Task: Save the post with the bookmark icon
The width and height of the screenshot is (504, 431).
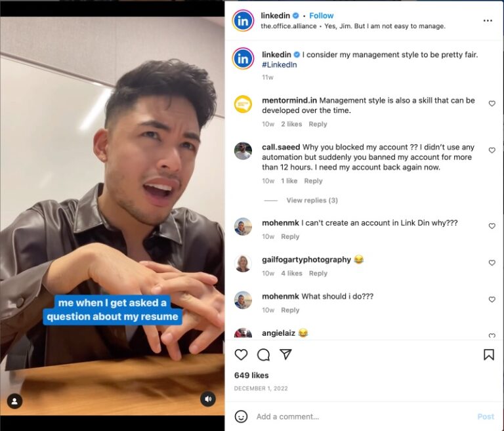Action: click(x=488, y=354)
